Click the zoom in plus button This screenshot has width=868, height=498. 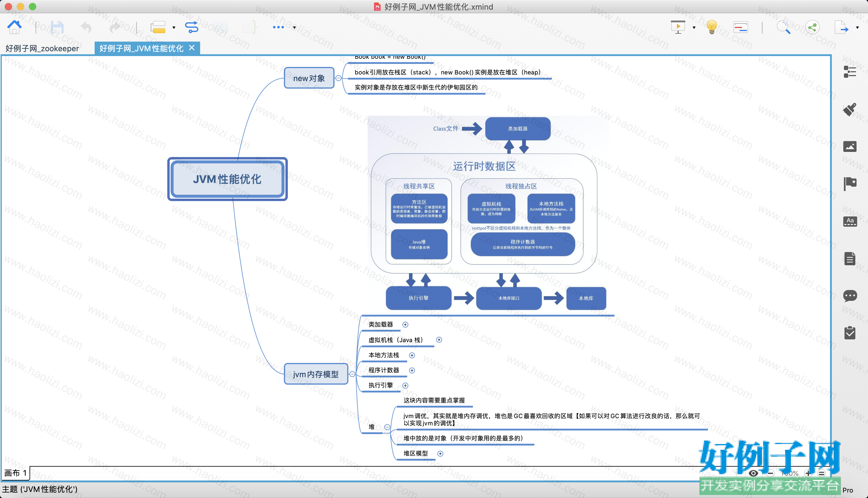[808, 473]
